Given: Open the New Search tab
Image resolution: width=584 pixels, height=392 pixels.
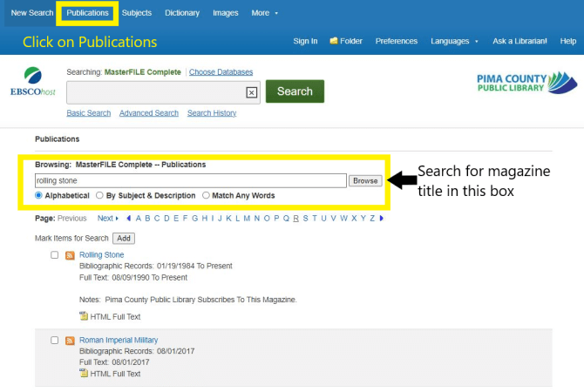Looking at the screenshot, I should tap(32, 13).
